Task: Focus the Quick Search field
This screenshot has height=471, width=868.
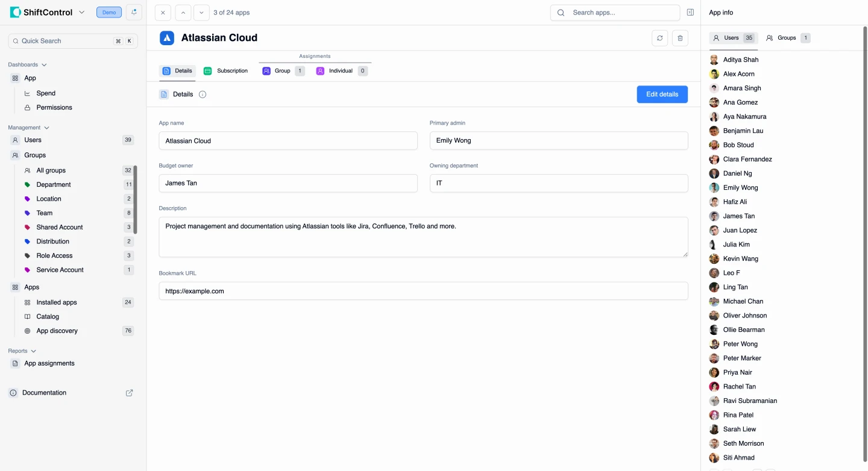Action: pyautogui.click(x=73, y=41)
